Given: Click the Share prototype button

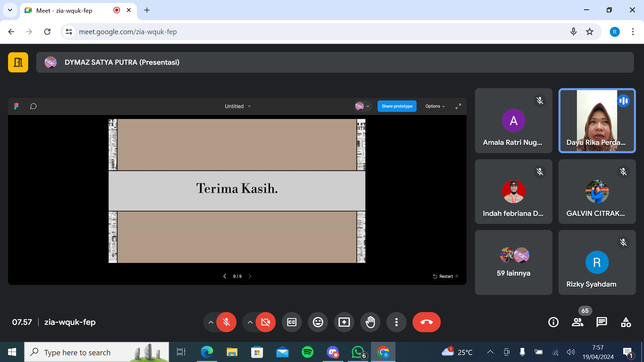Looking at the screenshot, I should (397, 106).
